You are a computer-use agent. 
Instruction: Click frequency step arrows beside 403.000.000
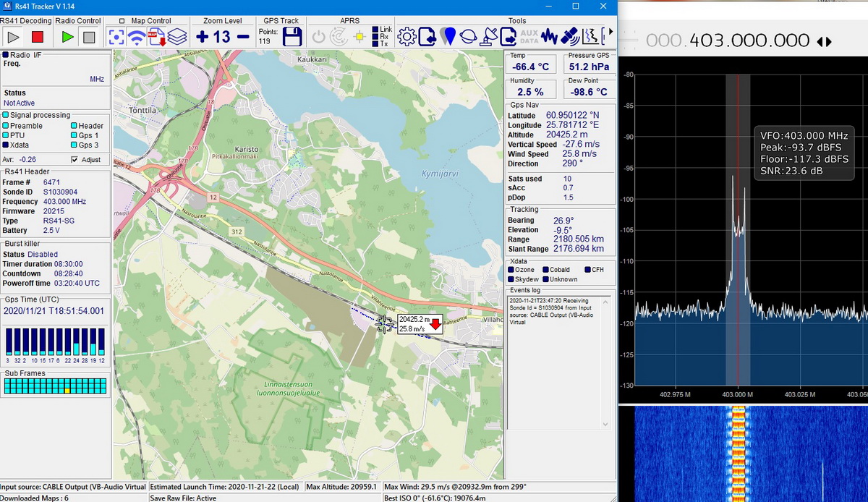[824, 41]
